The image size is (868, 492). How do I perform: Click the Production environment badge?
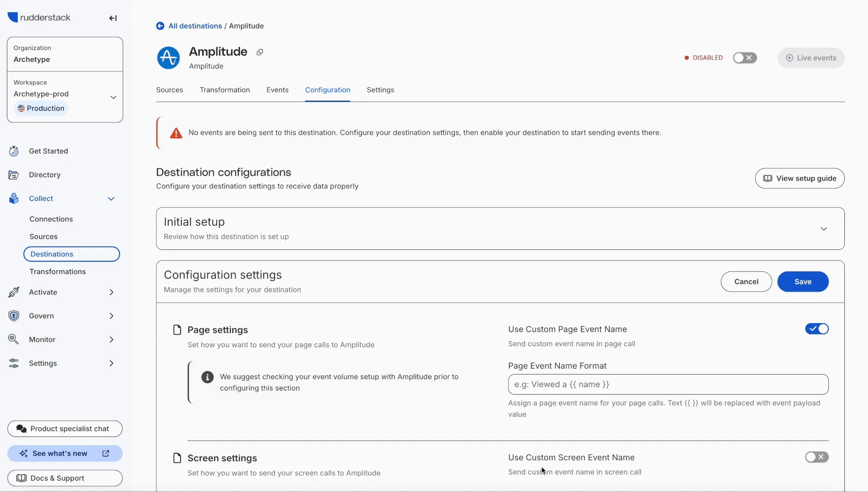[x=41, y=108]
